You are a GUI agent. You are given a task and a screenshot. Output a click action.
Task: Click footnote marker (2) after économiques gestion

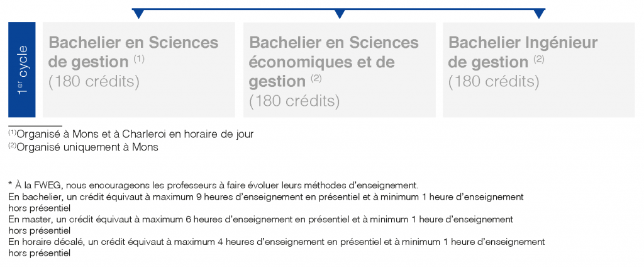[316, 79]
